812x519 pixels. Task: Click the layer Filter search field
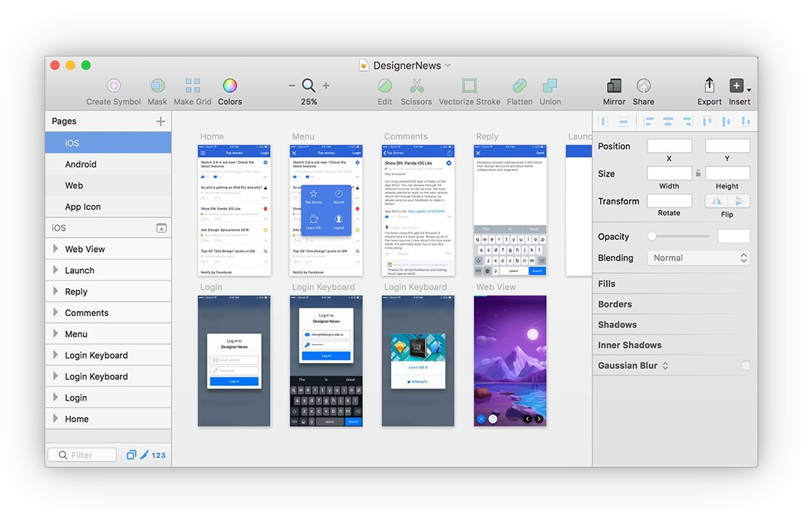[82, 455]
